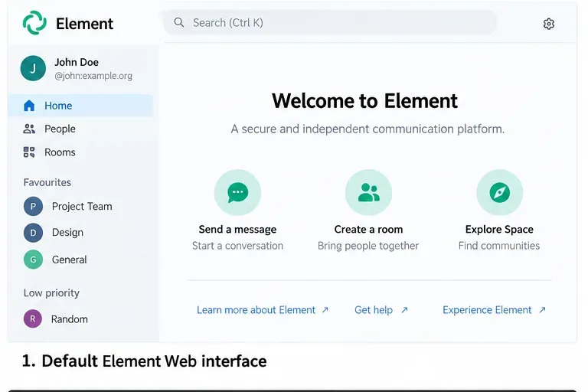Screen dimensions: 588x392
Task: Click the Element wordmark text
Action: [84, 24]
